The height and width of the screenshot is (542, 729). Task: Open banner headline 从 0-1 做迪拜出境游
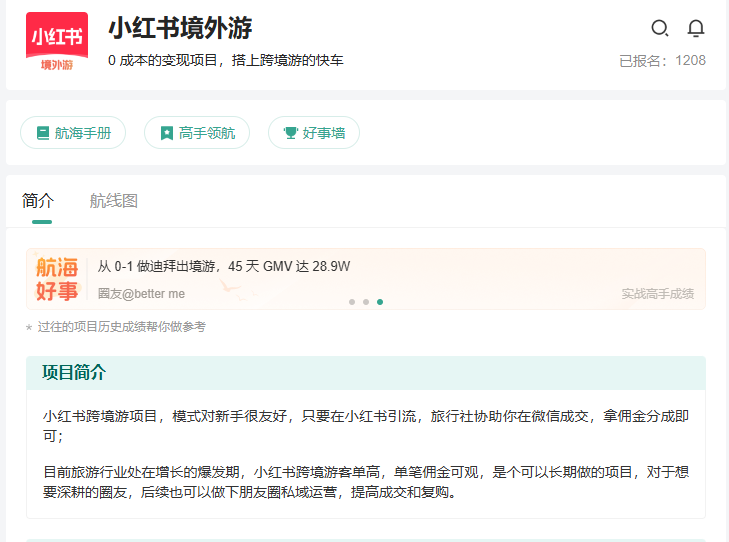pyautogui.click(x=224, y=266)
